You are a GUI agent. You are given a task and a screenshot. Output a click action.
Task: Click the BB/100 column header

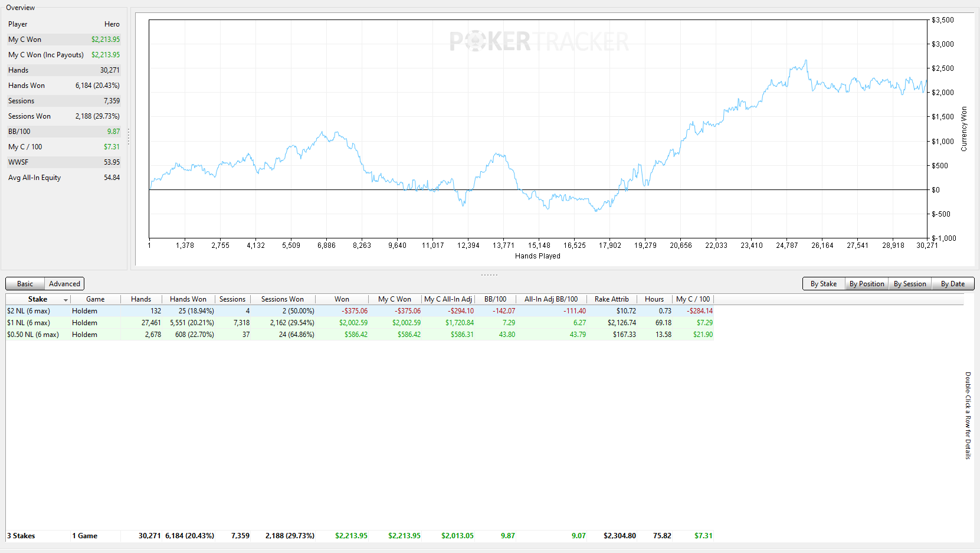495,299
